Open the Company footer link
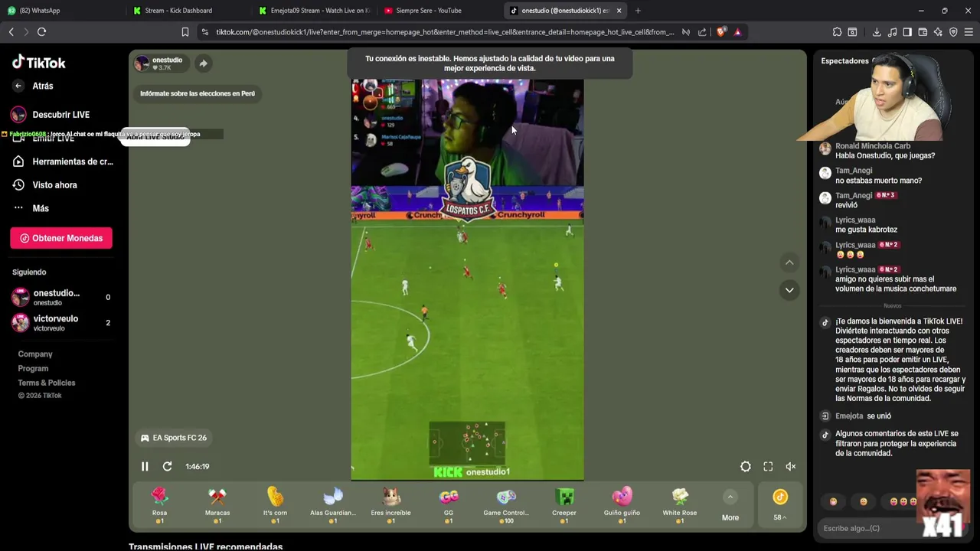This screenshot has width=980, height=551. (x=35, y=354)
